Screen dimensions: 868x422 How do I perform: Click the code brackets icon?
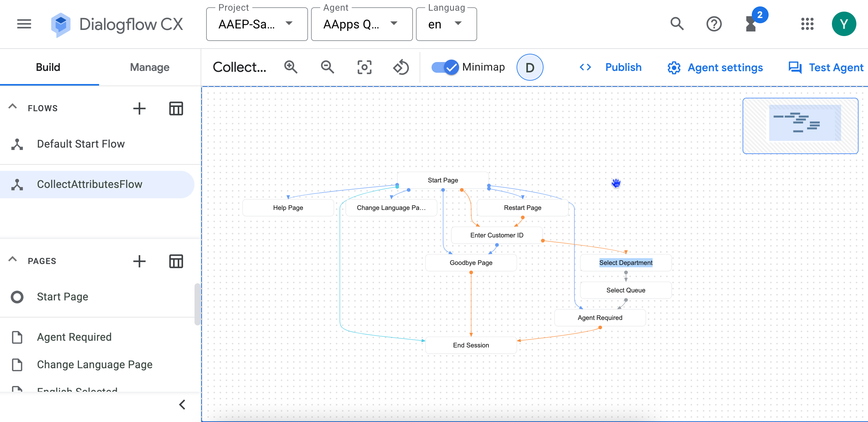tap(585, 67)
